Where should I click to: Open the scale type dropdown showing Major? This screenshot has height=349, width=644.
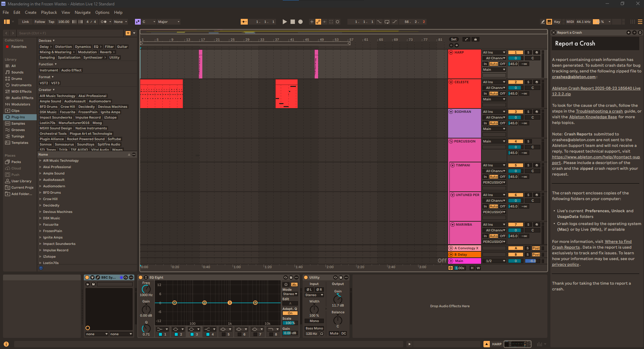[x=169, y=22]
